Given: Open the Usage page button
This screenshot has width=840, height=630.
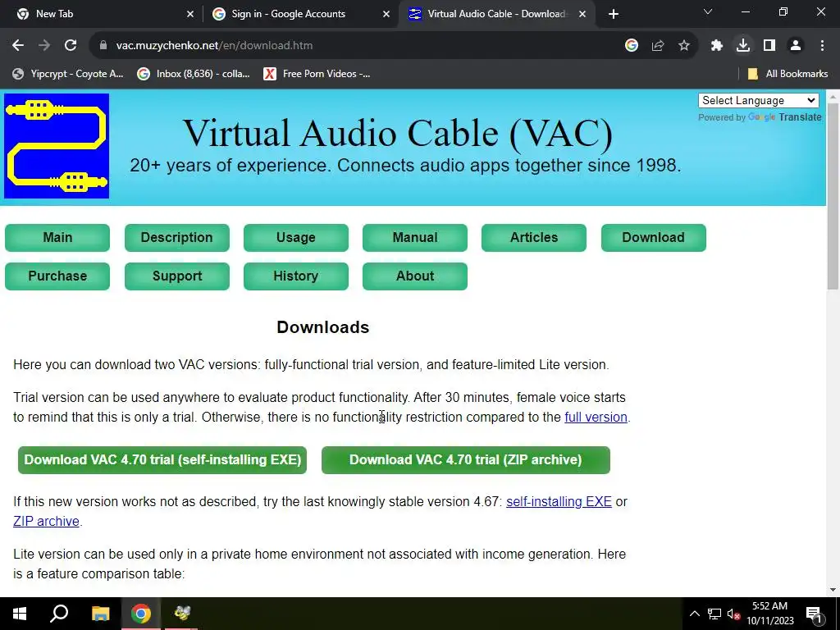Looking at the screenshot, I should pyautogui.click(x=295, y=238).
